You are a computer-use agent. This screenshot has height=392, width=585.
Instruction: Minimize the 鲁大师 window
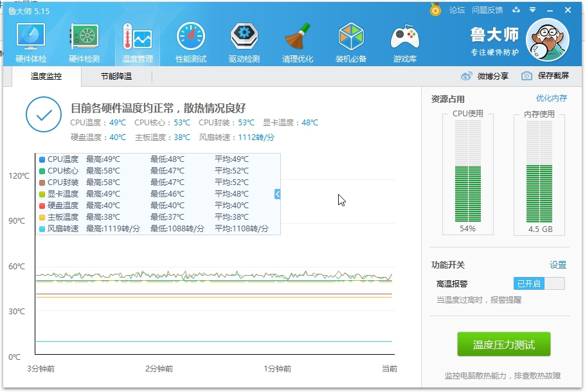[x=550, y=10]
